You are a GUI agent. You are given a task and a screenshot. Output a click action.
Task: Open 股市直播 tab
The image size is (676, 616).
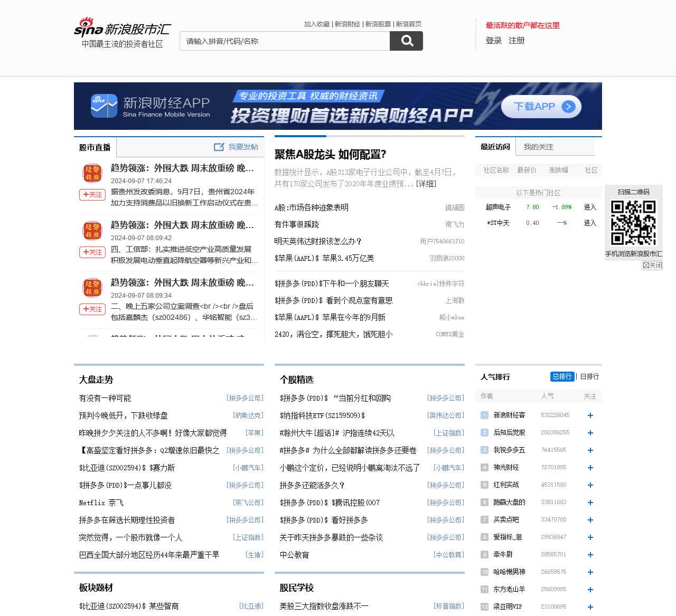tap(95, 147)
